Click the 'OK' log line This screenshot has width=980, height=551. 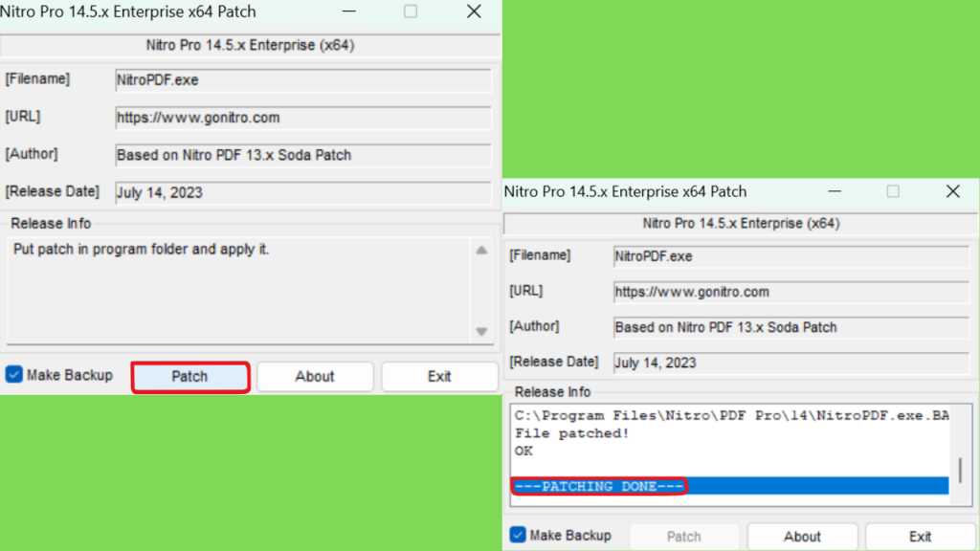[x=523, y=451]
